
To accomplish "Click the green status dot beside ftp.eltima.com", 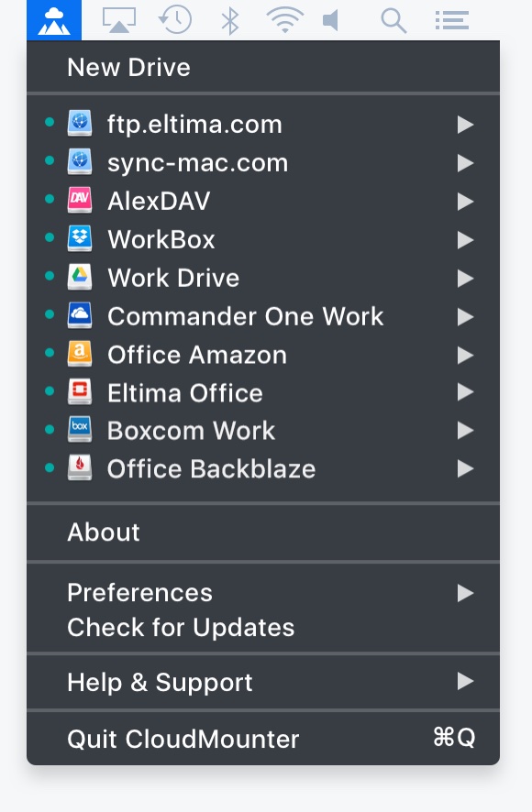I will point(50,122).
